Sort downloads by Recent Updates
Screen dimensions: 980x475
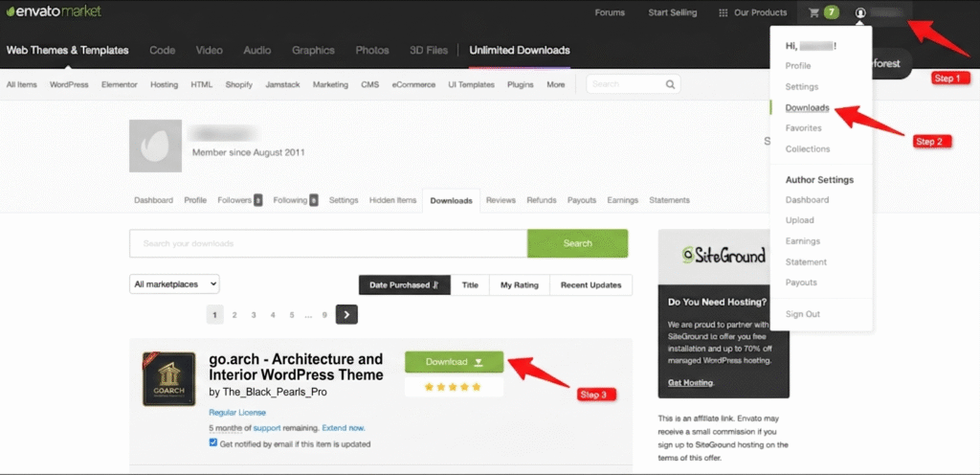tap(590, 285)
